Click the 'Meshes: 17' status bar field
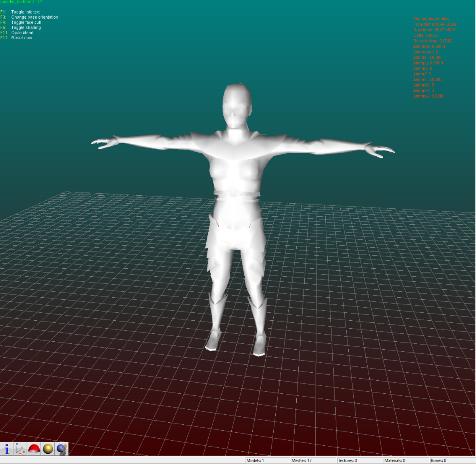Image resolution: width=476 pixels, height=464 pixels. pos(301,460)
